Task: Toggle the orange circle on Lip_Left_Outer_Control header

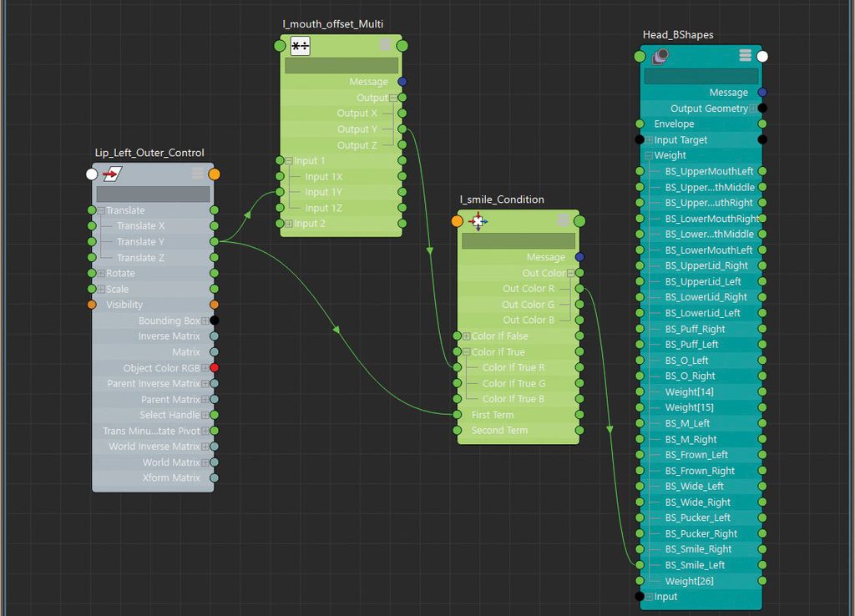Action: tap(215, 173)
